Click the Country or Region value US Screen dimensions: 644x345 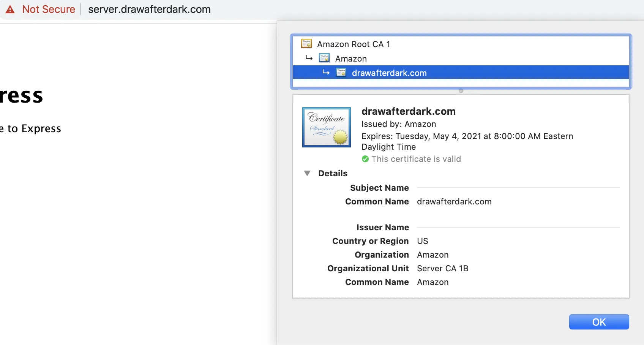coord(423,241)
